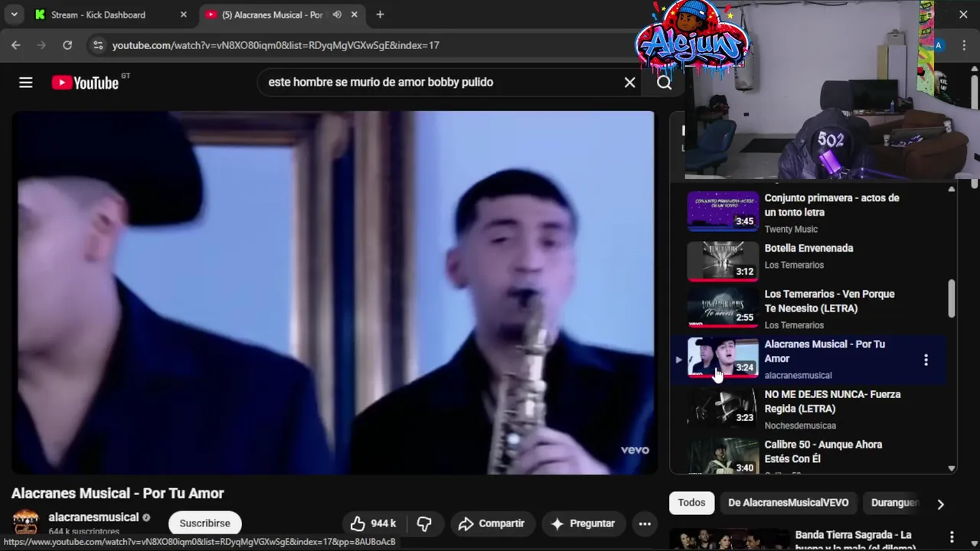Close the Kick Dashboard tab

183,15
